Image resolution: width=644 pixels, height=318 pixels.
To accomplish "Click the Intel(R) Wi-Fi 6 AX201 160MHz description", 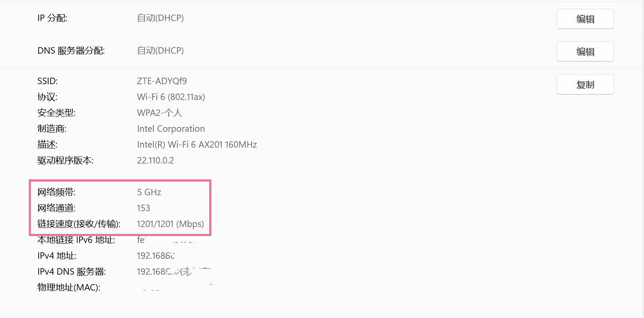I will 197,145.
